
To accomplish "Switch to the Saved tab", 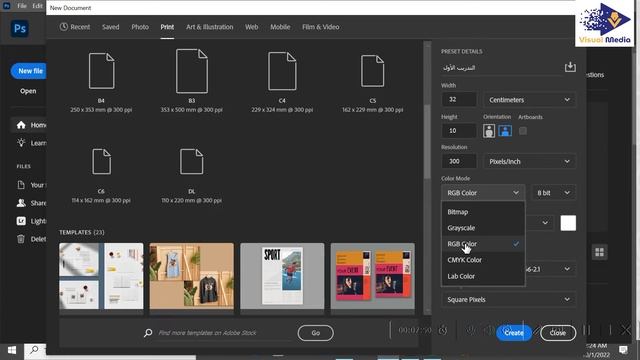I will [x=111, y=27].
